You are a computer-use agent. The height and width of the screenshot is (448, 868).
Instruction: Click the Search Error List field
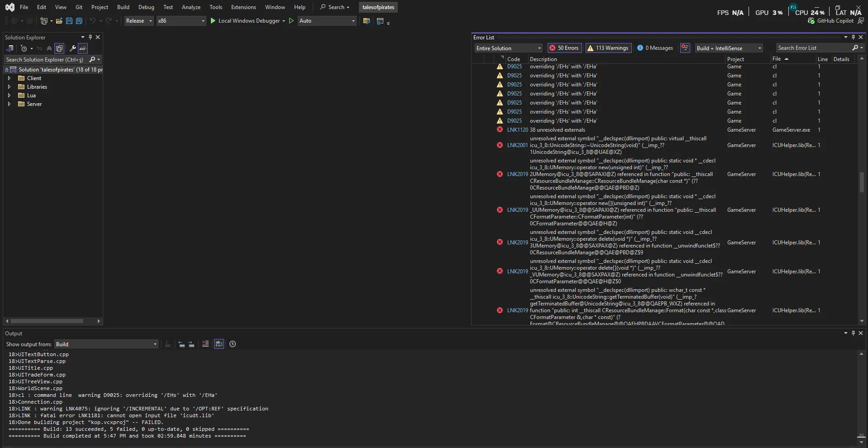(x=813, y=48)
